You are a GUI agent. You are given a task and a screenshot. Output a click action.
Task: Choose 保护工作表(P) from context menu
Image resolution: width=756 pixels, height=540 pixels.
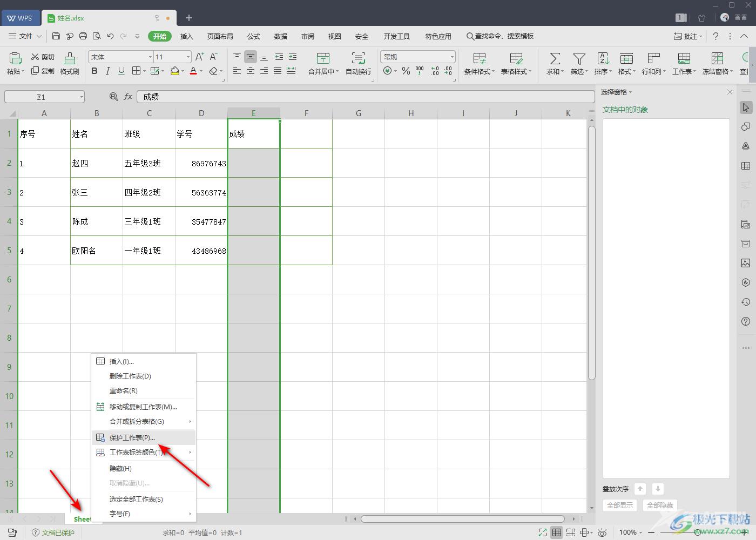tap(144, 437)
